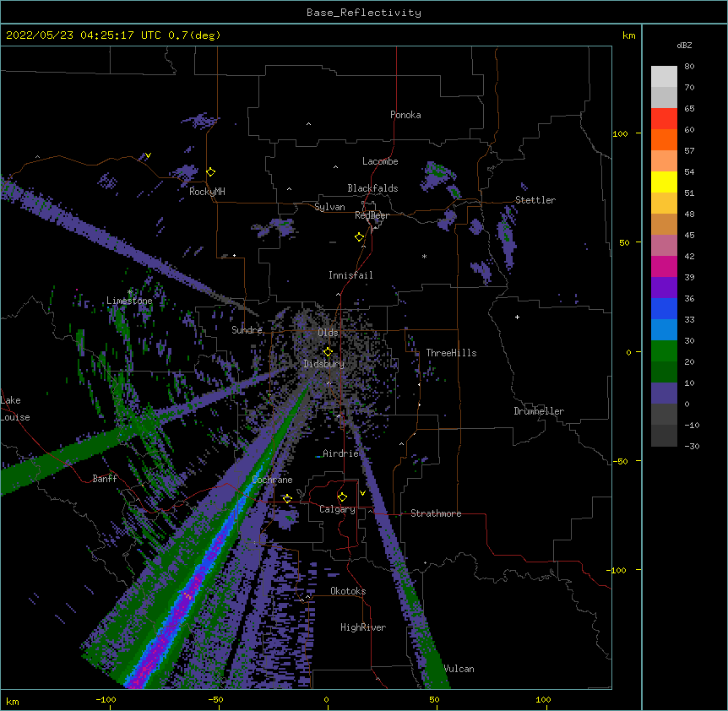Click the 48 value in the dBZ legend
Image resolution: width=728 pixels, height=711 pixels.
pos(689,214)
